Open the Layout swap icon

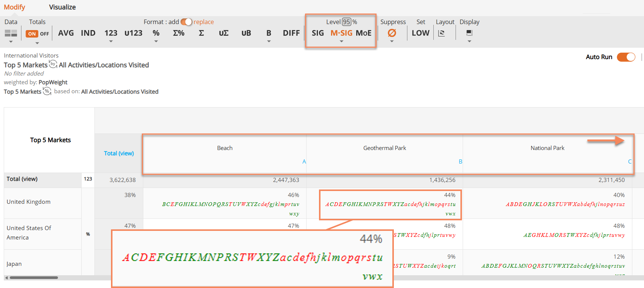442,33
